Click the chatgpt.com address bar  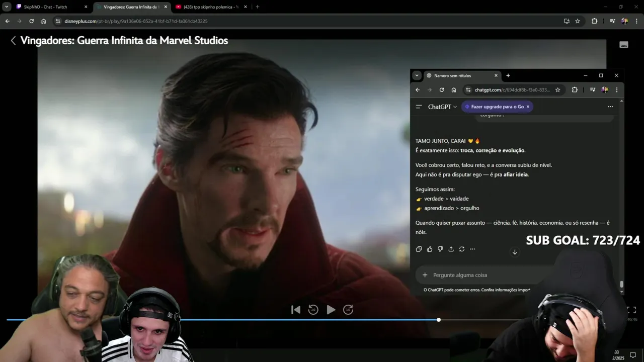pos(513,90)
